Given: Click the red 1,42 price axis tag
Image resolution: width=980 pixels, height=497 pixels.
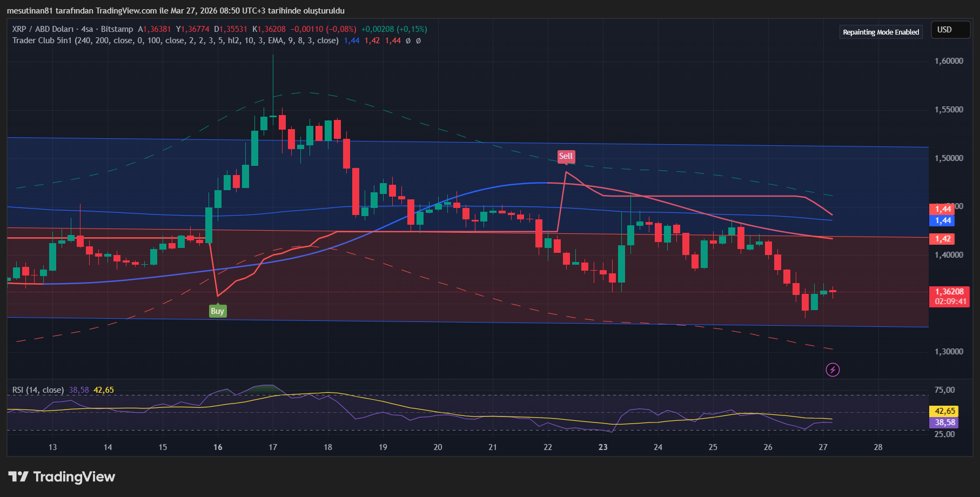Looking at the screenshot, I should (943, 239).
